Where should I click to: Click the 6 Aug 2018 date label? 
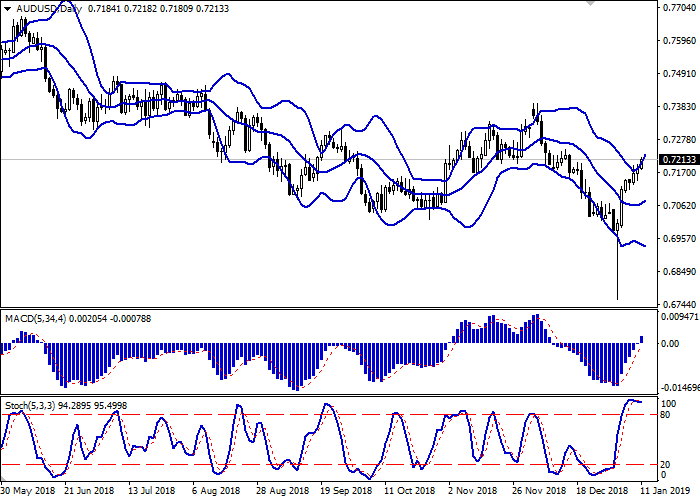(215, 492)
